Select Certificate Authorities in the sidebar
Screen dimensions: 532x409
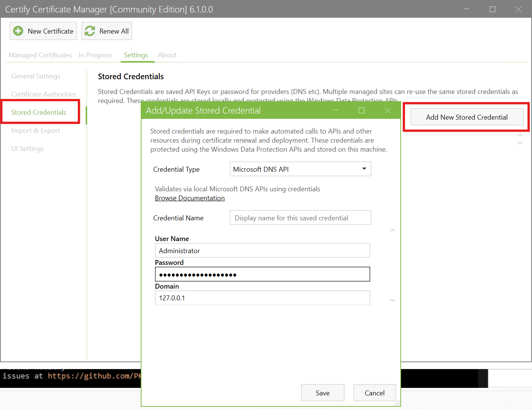[x=44, y=94]
